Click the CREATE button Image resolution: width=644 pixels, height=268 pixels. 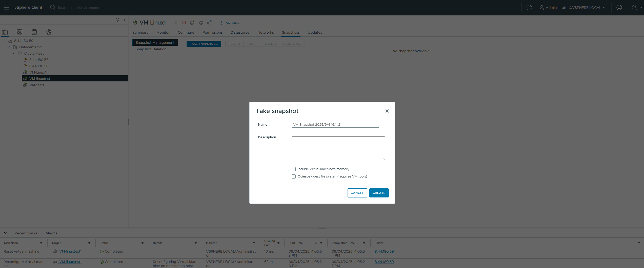379,193
